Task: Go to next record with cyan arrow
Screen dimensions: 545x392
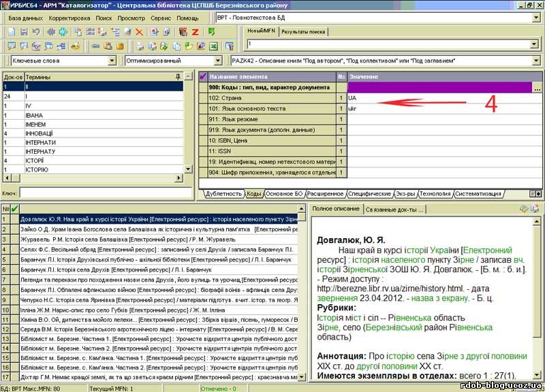Action: point(63,32)
